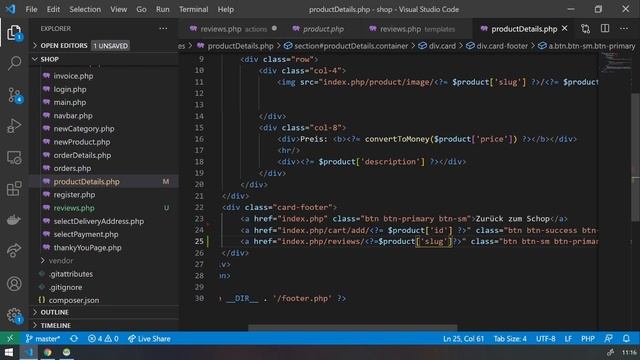
Task: Open Source Control view icon
Action: (14, 95)
